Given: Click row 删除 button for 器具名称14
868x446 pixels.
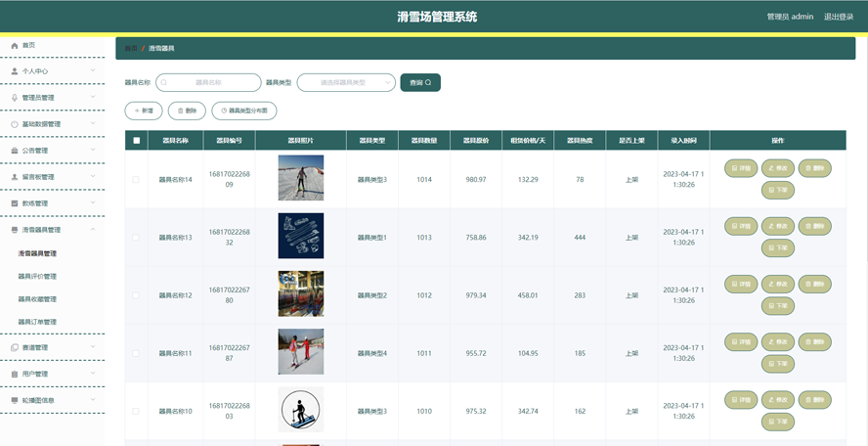Looking at the screenshot, I should click(815, 168).
